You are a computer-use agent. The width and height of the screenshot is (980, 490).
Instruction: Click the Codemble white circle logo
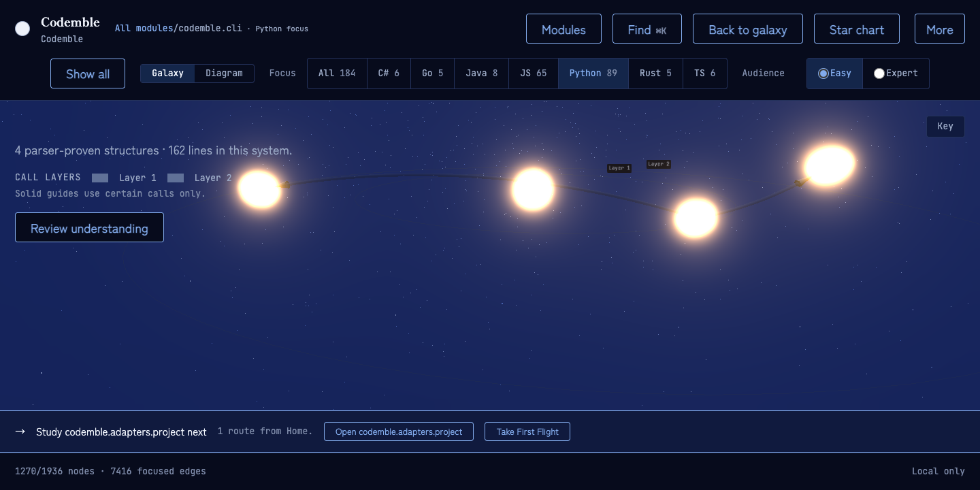[22, 29]
